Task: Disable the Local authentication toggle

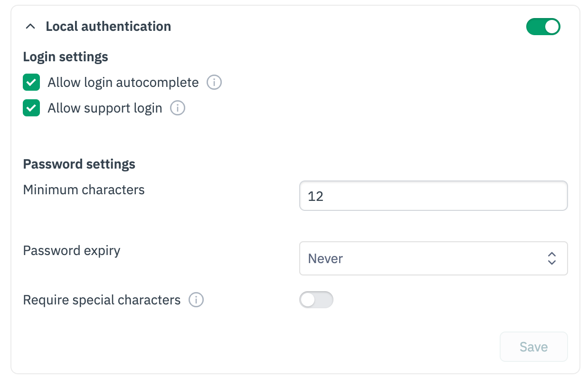Action: click(543, 27)
